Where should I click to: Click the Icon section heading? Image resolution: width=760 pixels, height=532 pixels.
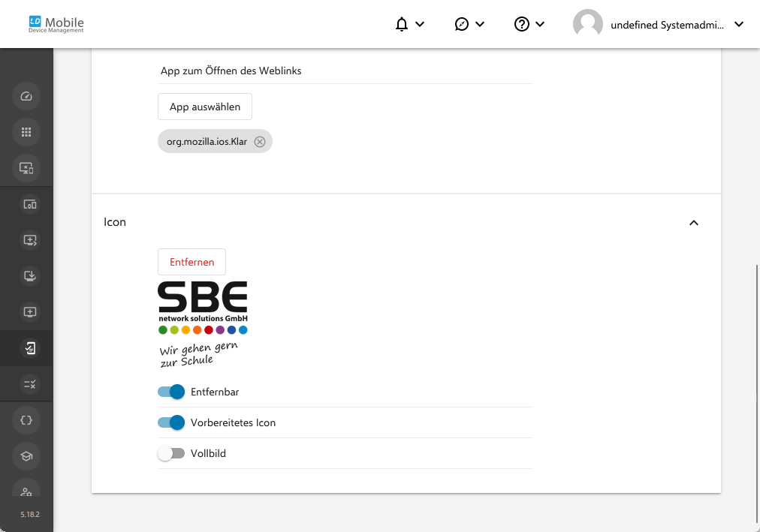(x=115, y=221)
